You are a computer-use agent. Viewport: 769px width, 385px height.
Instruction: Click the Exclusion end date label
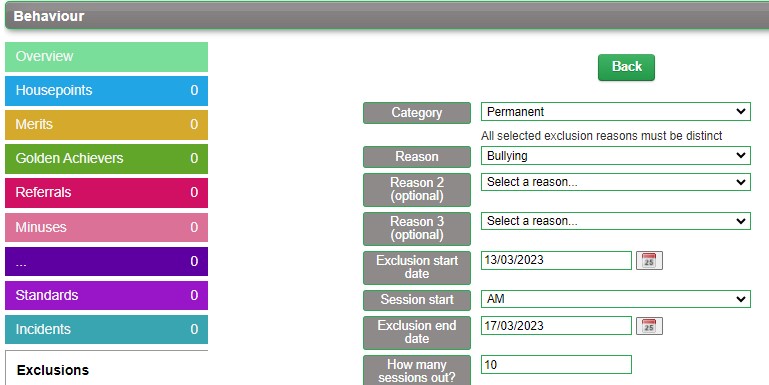417,333
